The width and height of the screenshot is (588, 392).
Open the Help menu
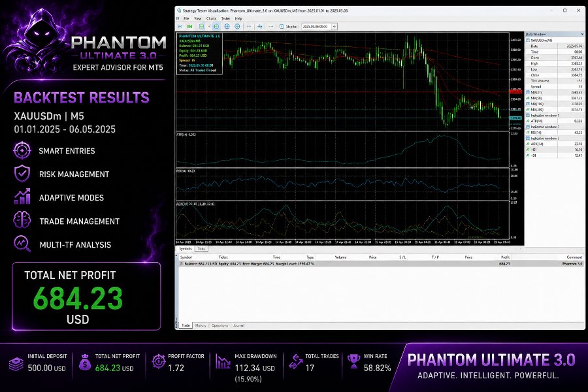point(238,18)
